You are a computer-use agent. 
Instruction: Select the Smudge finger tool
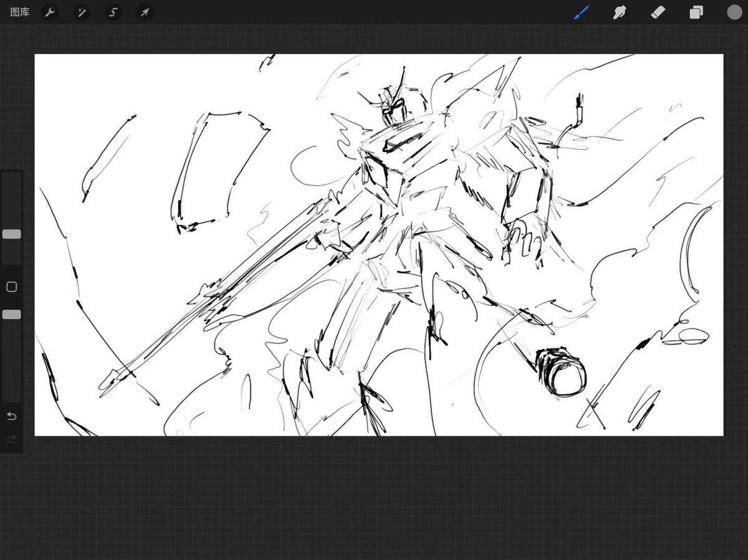pyautogui.click(x=620, y=12)
